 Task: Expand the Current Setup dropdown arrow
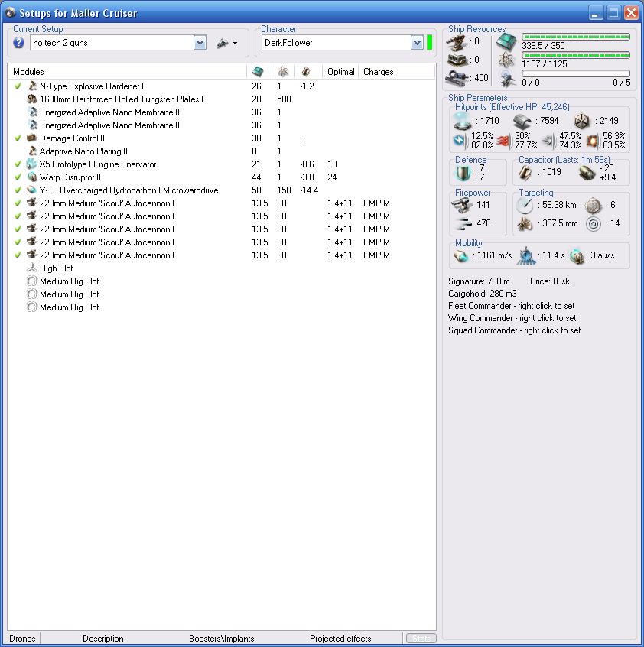point(200,43)
